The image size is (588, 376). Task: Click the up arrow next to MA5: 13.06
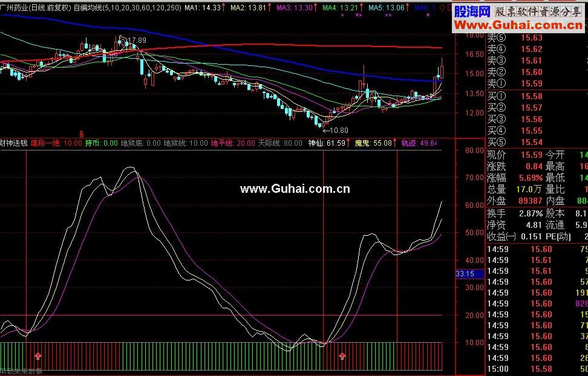(x=408, y=7)
